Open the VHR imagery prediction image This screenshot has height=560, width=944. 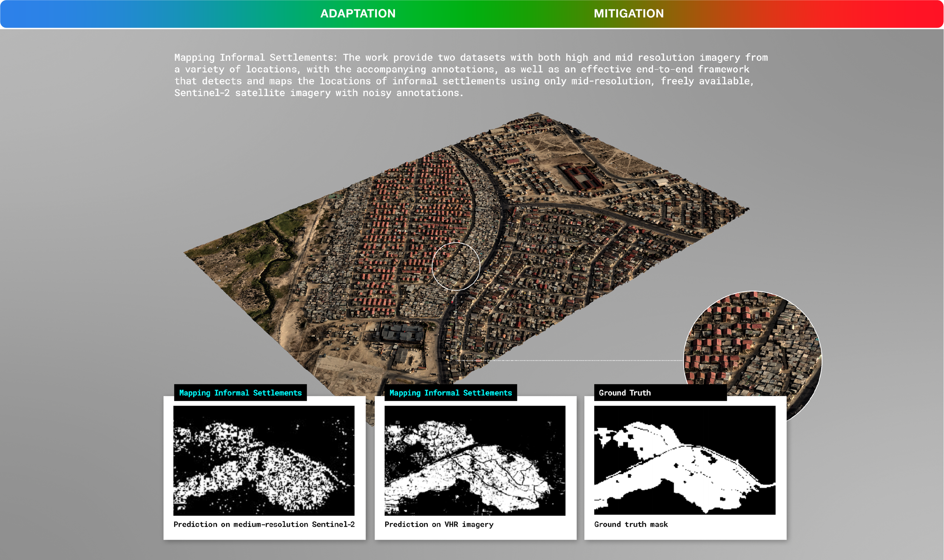(x=475, y=460)
